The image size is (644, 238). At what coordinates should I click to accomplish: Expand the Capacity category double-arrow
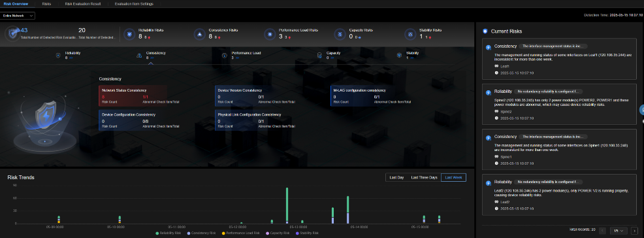click(332, 58)
